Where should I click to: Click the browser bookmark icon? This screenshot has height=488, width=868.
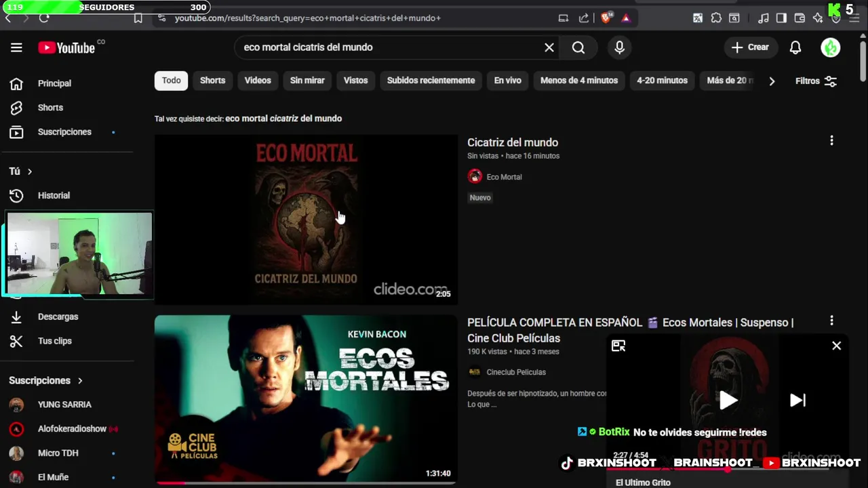(x=138, y=18)
